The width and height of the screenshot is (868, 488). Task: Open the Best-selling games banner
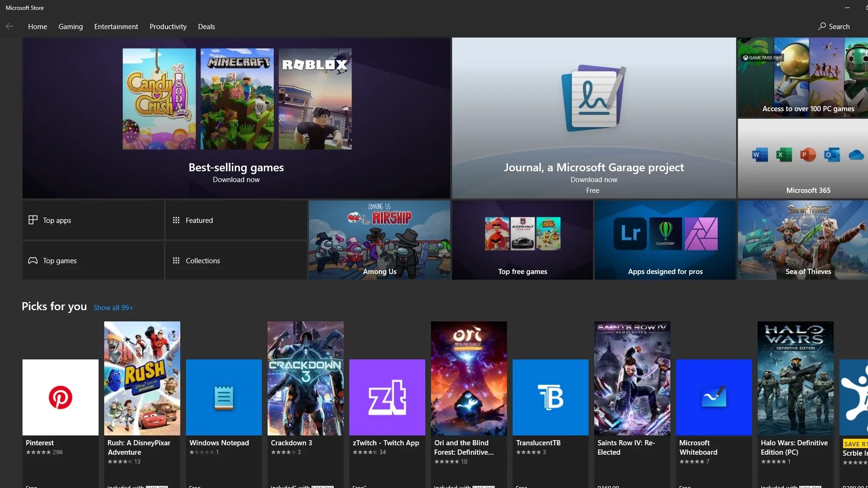pyautogui.click(x=236, y=117)
